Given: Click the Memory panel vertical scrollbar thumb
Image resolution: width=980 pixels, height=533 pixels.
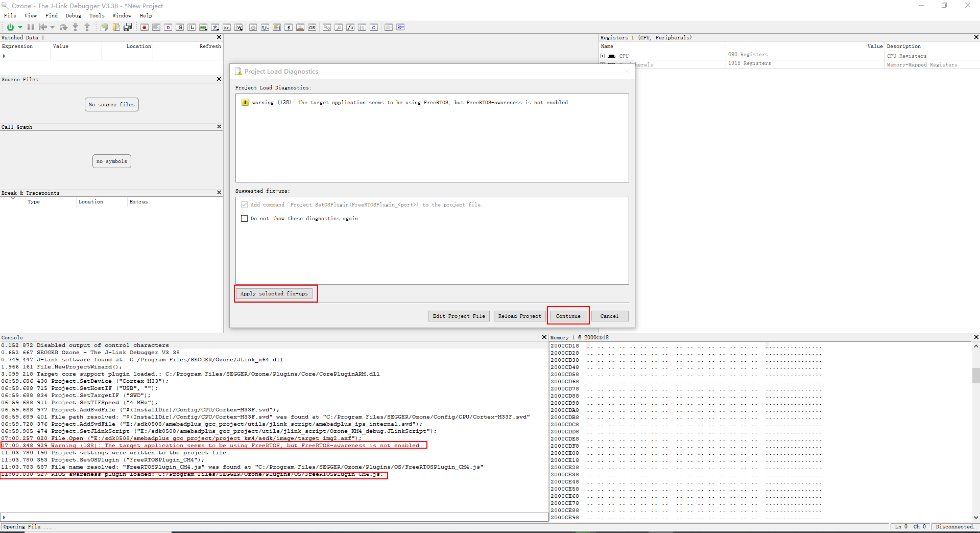Looking at the screenshot, I should (x=975, y=376).
